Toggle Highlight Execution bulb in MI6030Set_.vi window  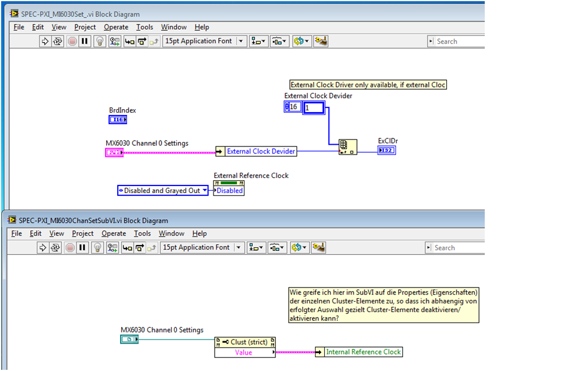pos(100,41)
